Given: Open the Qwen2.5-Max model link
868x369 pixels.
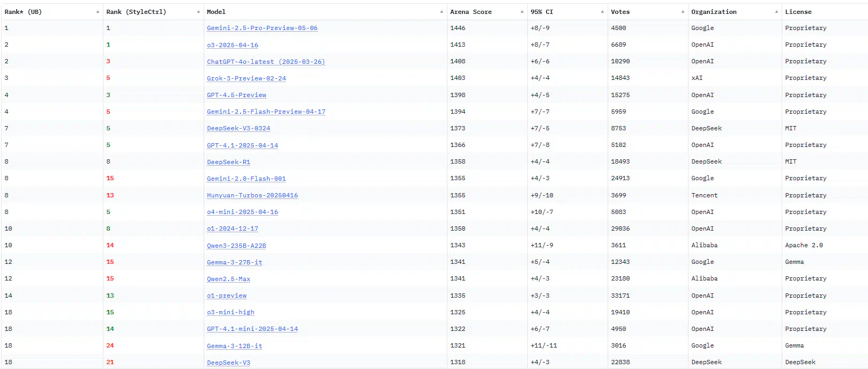Looking at the screenshot, I should 228,279.
